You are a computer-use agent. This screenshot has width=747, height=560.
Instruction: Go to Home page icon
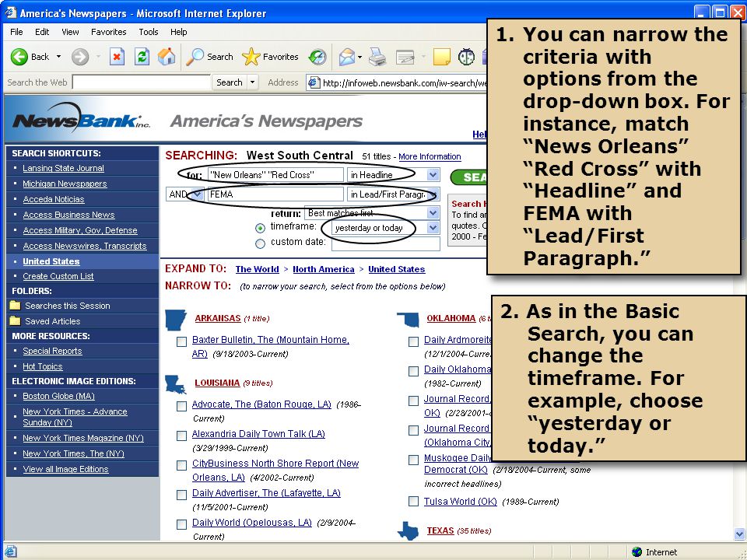[x=167, y=57]
